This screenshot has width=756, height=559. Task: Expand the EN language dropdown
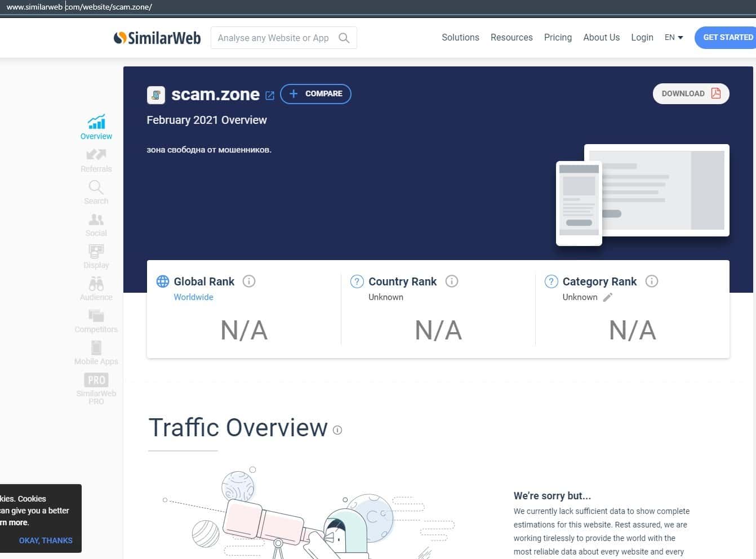(x=674, y=38)
